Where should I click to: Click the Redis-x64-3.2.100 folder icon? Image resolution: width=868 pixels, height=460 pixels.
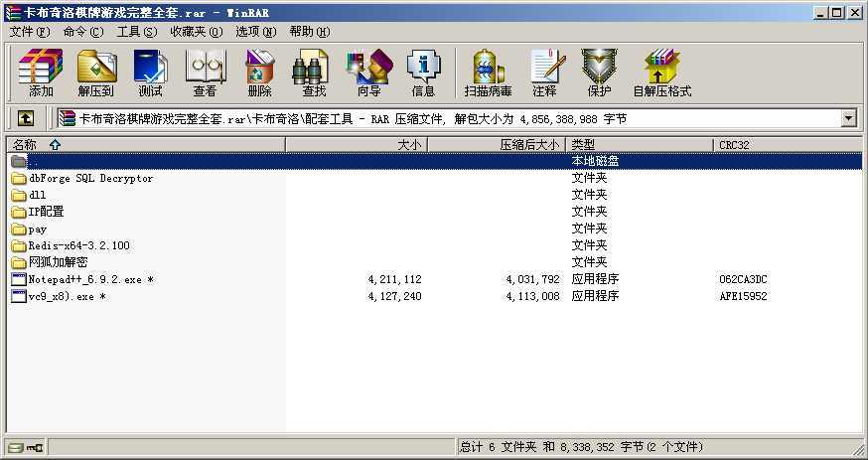click(x=19, y=245)
